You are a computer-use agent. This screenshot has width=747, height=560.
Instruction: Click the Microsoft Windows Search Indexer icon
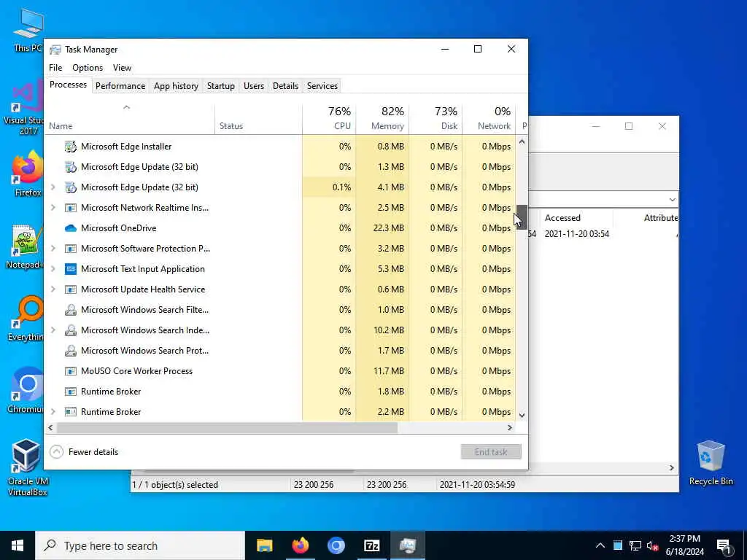coord(71,330)
